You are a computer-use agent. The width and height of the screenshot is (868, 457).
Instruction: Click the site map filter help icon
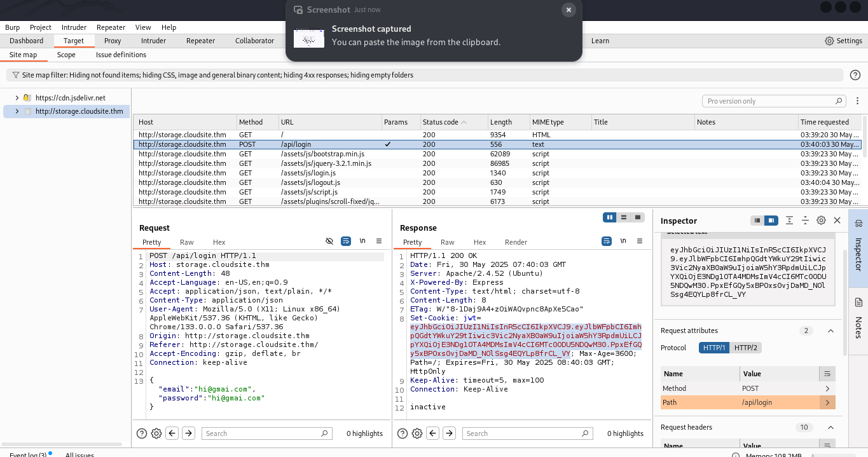click(855, 75)
